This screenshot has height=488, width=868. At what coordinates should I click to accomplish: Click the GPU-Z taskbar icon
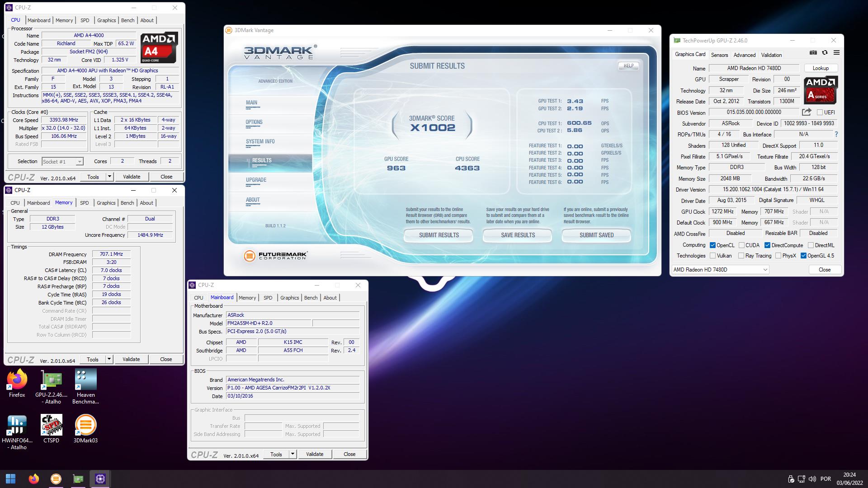tap(78, 479)
